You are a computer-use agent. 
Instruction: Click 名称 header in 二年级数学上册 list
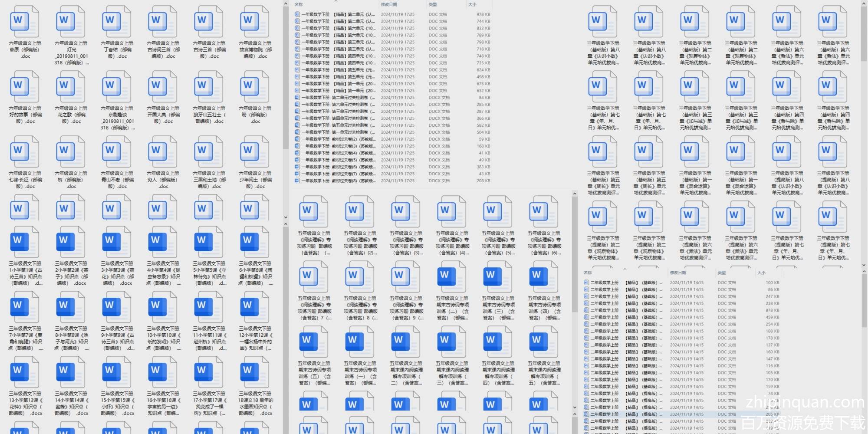click(x=588, y=273)
